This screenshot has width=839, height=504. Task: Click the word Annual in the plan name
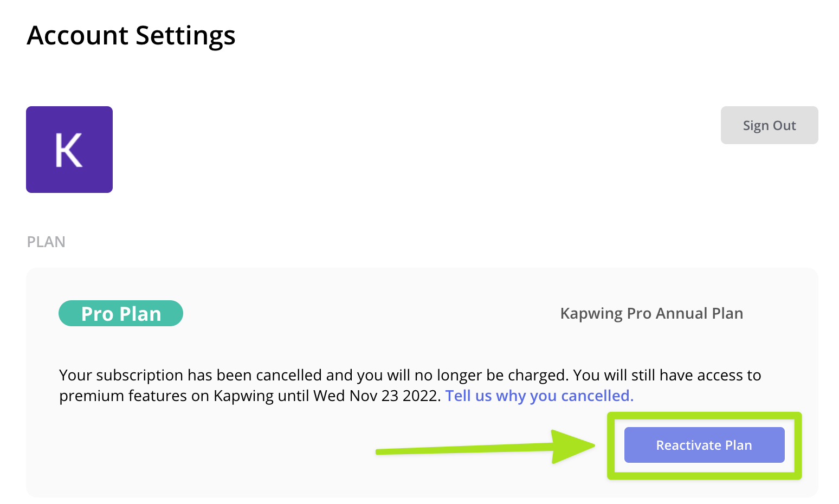coord(682,314)
